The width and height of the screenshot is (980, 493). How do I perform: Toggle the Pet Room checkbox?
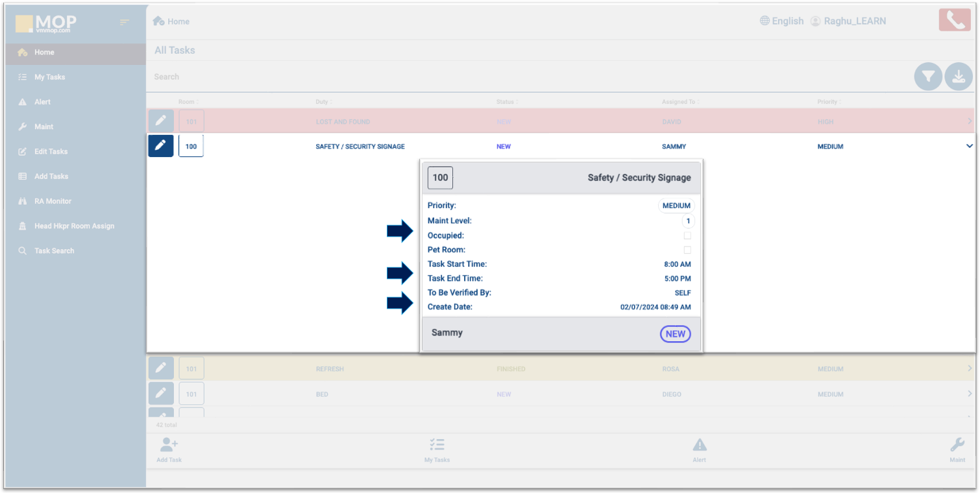pyautogui.click(x=687, y=250)
